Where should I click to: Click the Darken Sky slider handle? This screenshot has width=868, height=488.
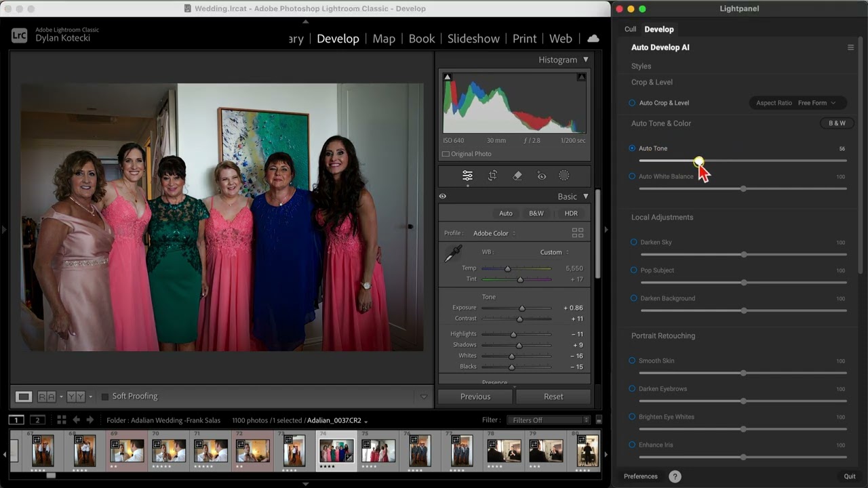tap(744, 254)
